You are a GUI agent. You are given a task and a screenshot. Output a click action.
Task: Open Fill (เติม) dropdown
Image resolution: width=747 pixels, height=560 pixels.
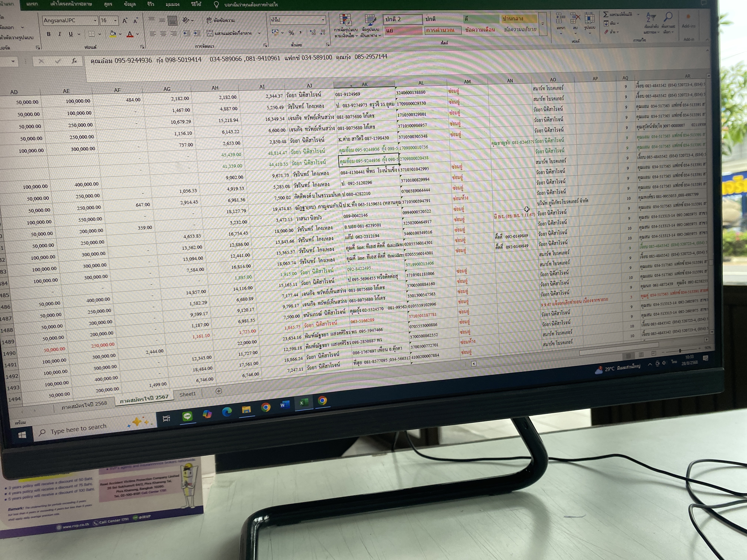611,23
